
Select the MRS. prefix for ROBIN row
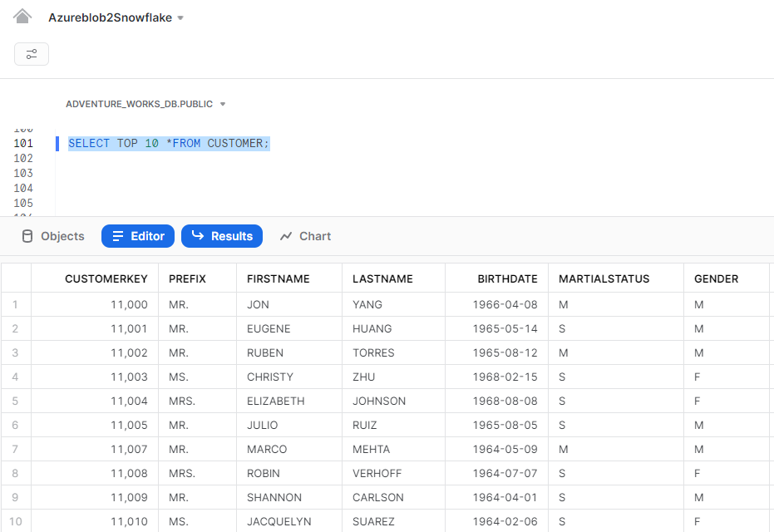198,474
